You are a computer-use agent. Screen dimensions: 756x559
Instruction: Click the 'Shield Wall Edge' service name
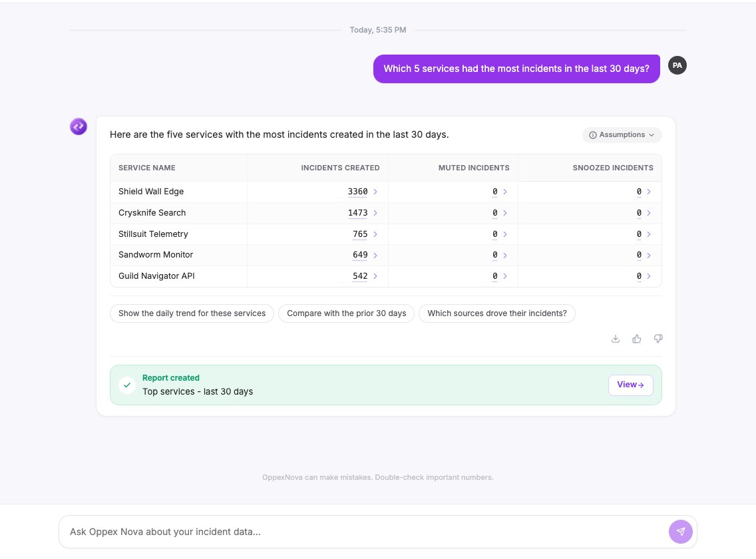[x=151, y=192]
